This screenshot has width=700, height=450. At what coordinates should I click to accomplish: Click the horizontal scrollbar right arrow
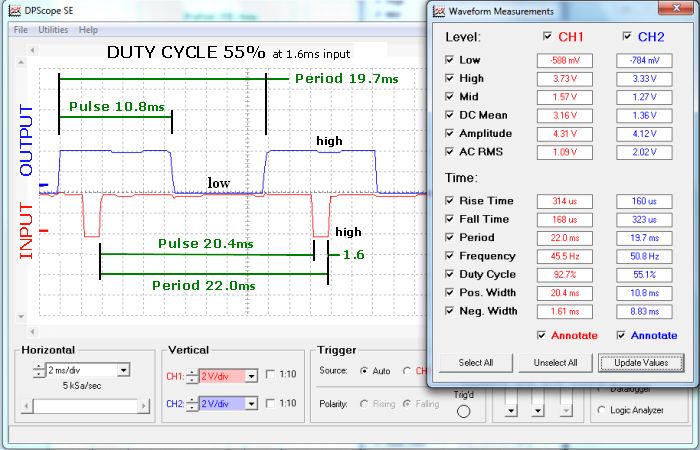click(x=143, y=406)
